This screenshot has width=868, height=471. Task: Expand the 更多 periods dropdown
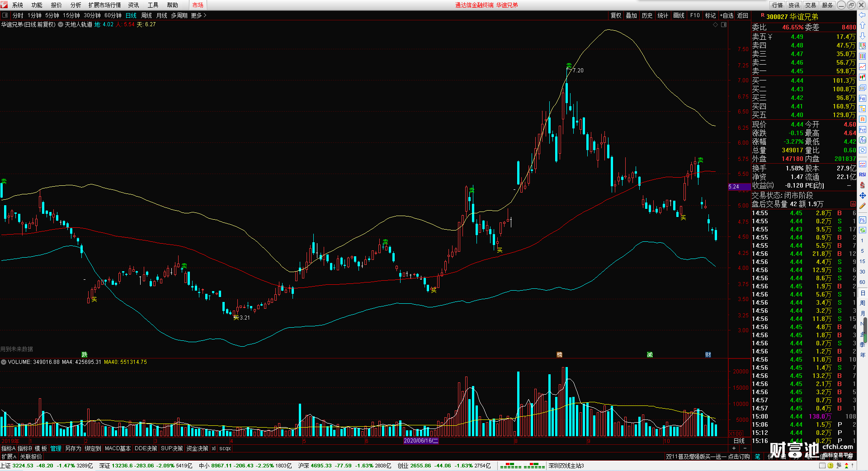point(198,15)
